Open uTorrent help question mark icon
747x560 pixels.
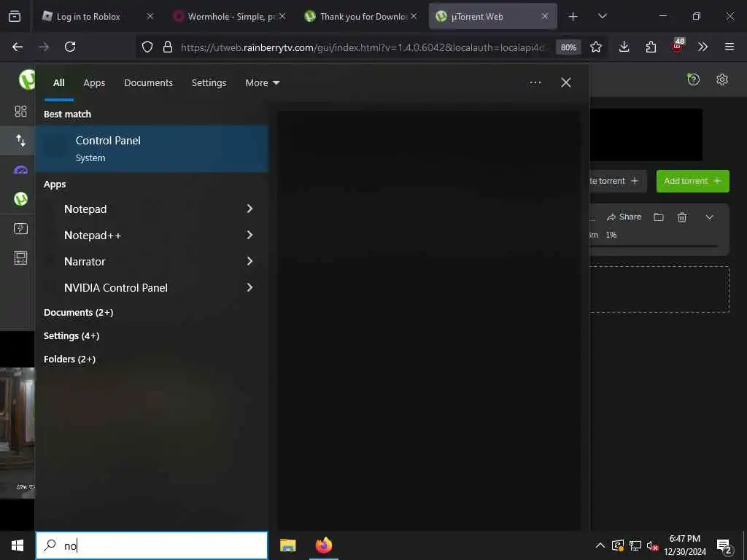pos(693,79)
